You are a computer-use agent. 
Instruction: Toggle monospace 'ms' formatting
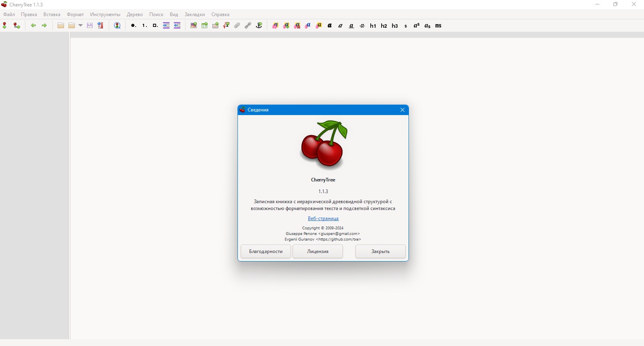pos(438,25)
